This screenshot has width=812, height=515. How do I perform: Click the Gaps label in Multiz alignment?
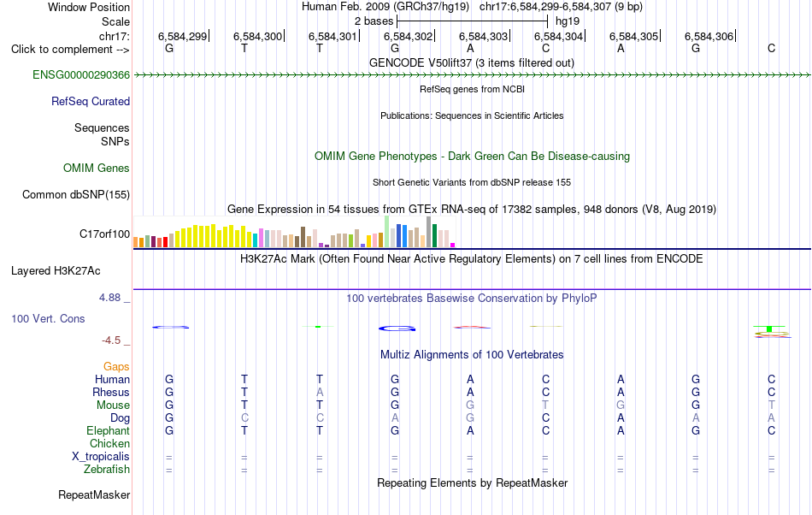click(116, 367)
